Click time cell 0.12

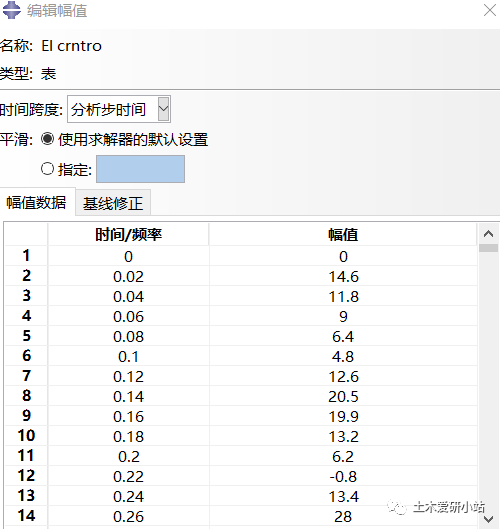pos(128,376)
